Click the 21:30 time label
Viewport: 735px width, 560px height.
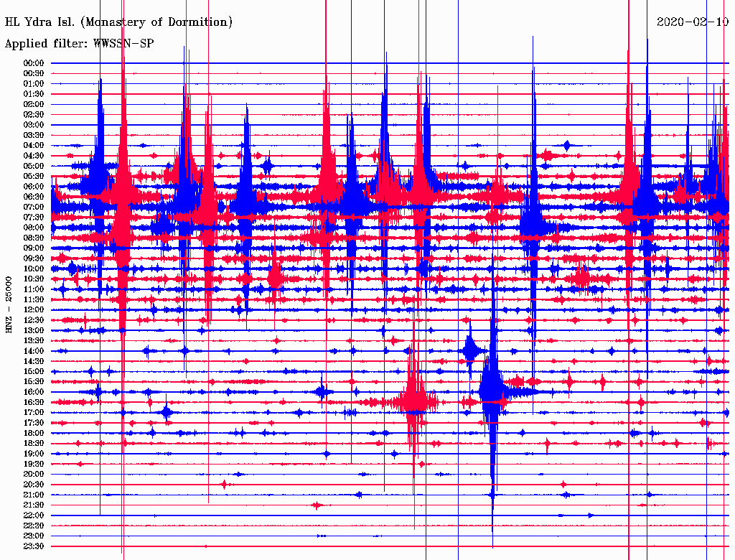tap(34, 505)
